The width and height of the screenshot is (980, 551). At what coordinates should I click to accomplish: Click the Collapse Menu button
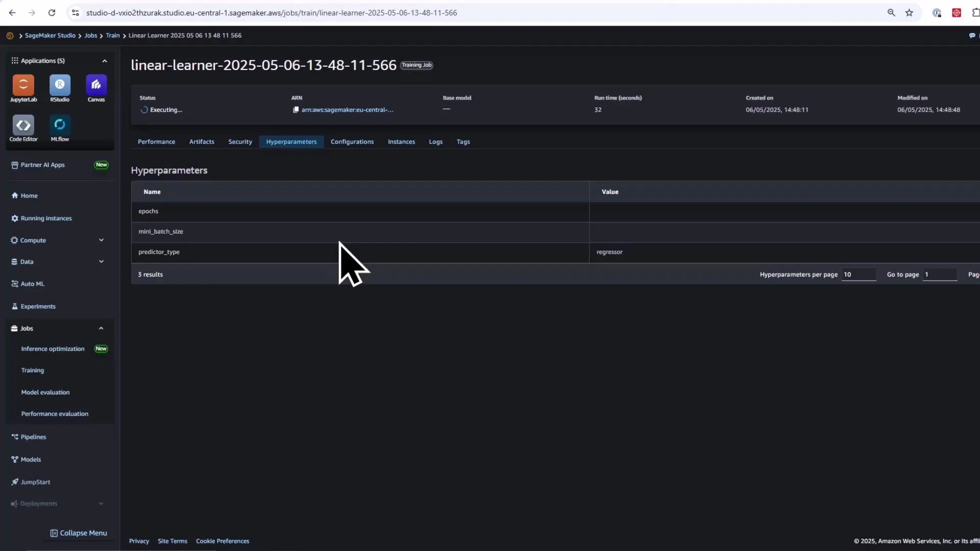[79, 532]
